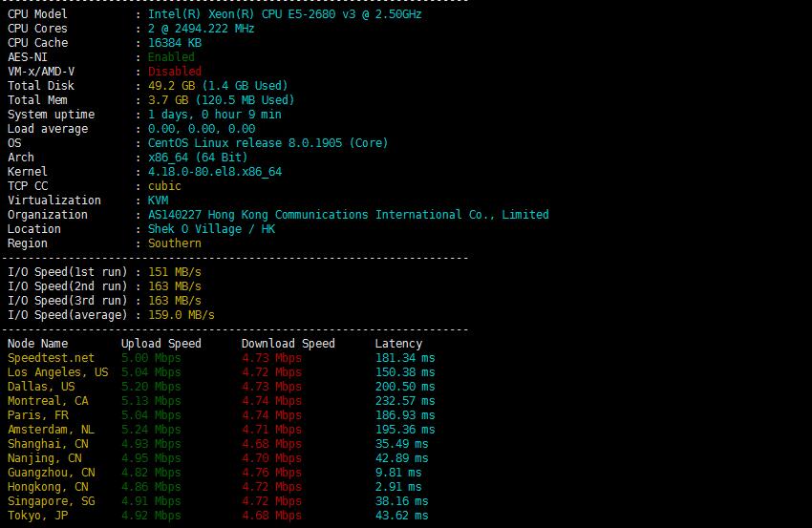Click the 'Tokyo, JP' node name
The width and height of the screenshot is (812, 528).
[x=38, y=516]
